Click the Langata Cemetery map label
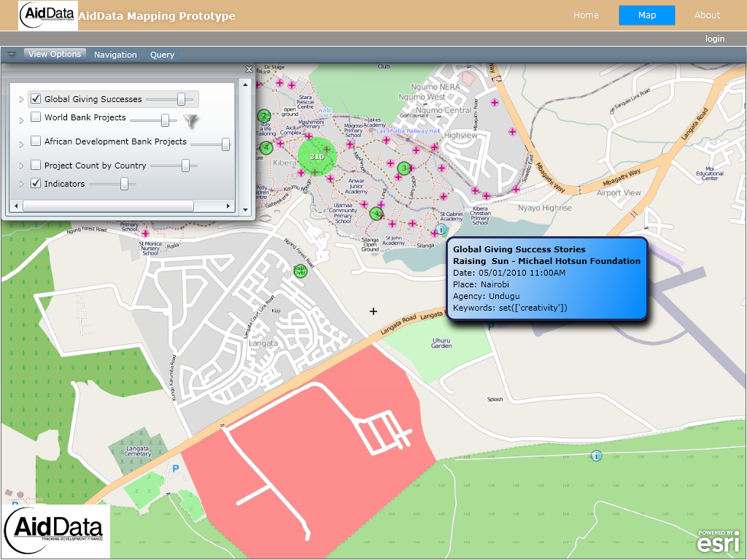This screenshot has width=747, height=560. (138, 451)
